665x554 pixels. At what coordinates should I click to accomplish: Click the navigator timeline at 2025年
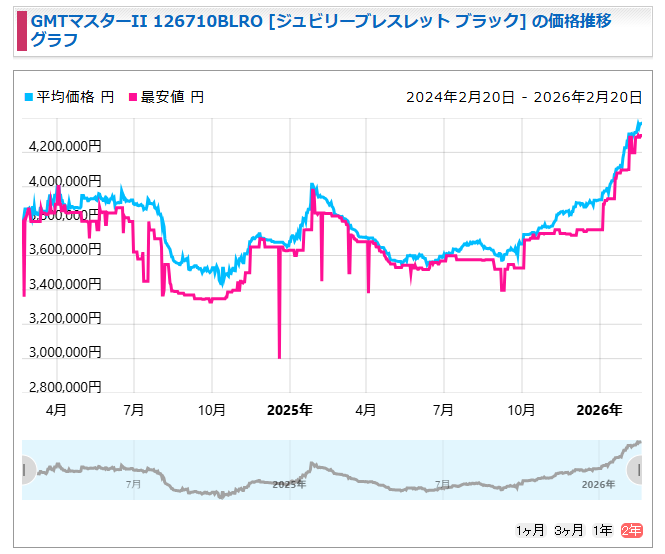pyautogui.click(x=289, y=484)
